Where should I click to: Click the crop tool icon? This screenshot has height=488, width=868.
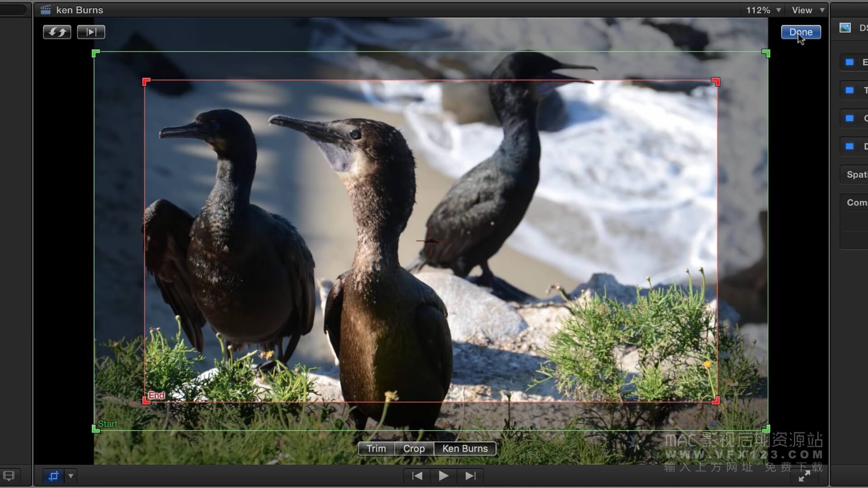point(54,476)
